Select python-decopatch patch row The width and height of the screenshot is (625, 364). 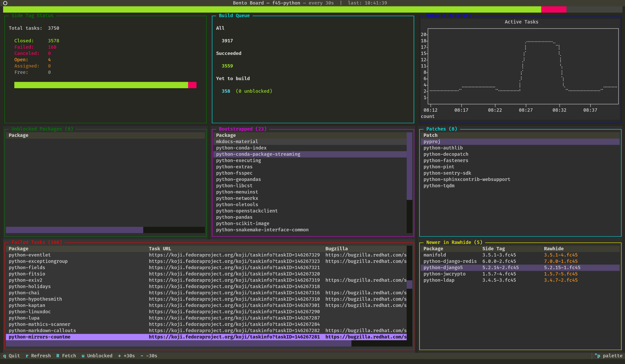(x=520, y=154)
